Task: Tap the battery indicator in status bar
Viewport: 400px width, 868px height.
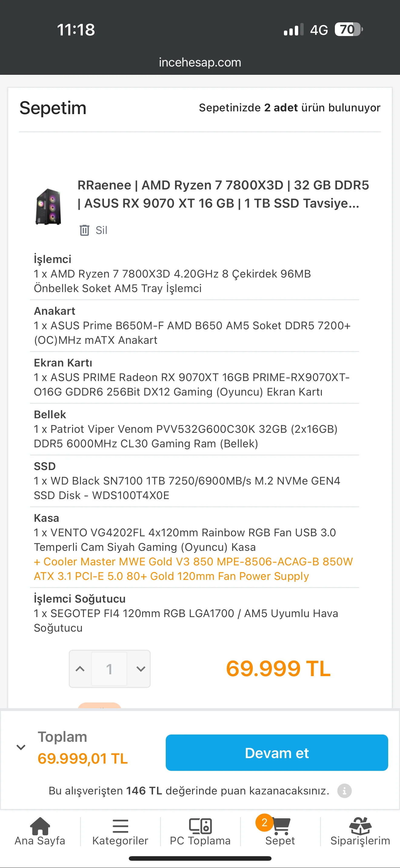Action: coord(348,29)
